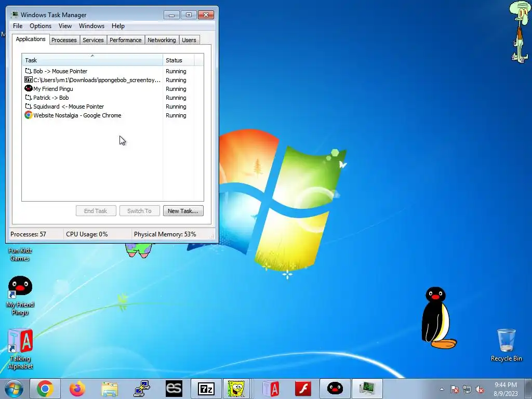Click the New Task... button
Screen dimensions: 532x399
[x=183, y=211]
